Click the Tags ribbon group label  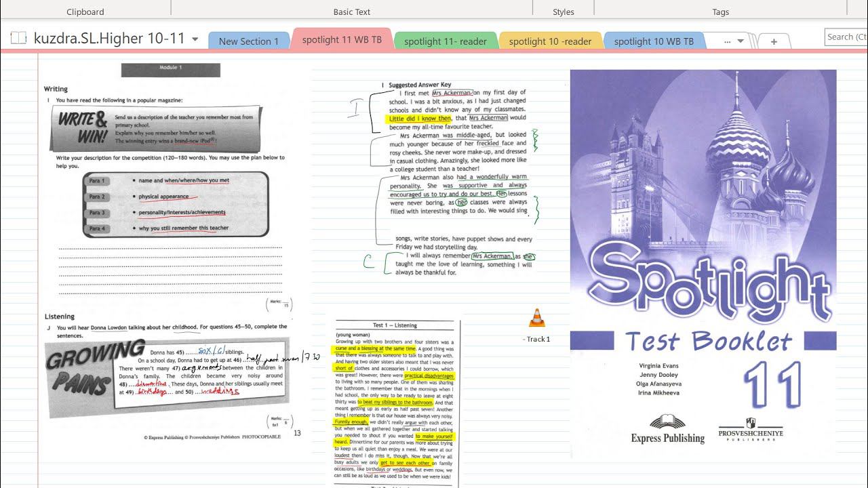pyautogui.click(x=721, y=12)
